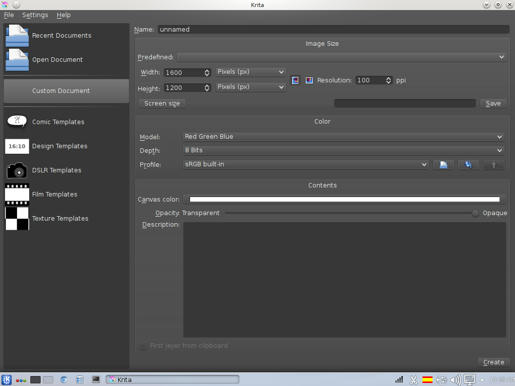Viewport: 515px width, 386px height.
Task: Click the Width spinner arrows
Action: [x=207, y=72]
